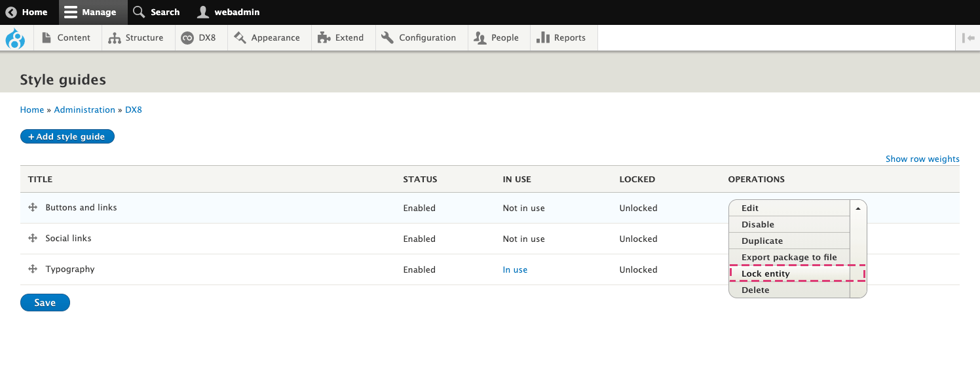Toggle the toolbar orientation arrow icon
980x373 pixels.
[x=968, y=38]
